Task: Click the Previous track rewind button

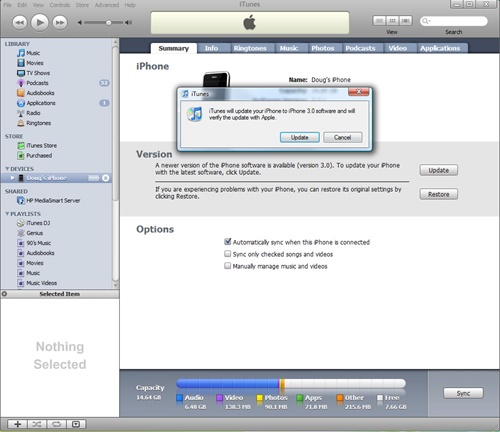Action: pyautogui.click(x=20, y=23)
